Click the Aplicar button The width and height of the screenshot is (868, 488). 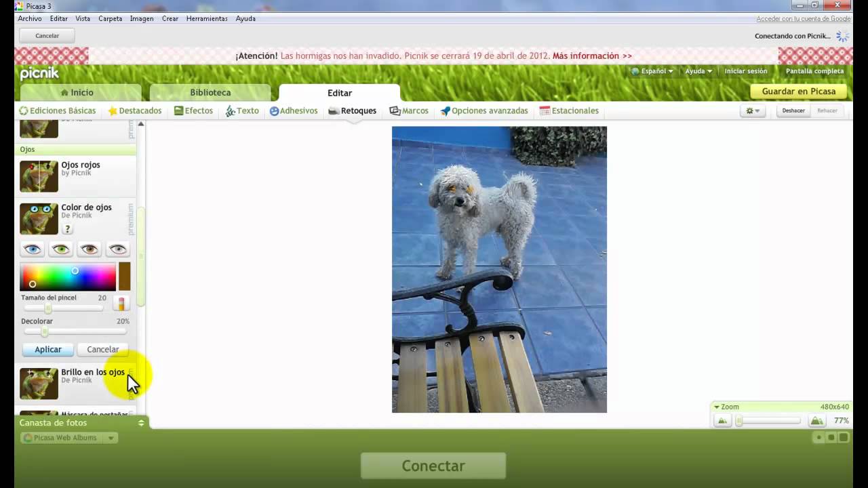48,350
